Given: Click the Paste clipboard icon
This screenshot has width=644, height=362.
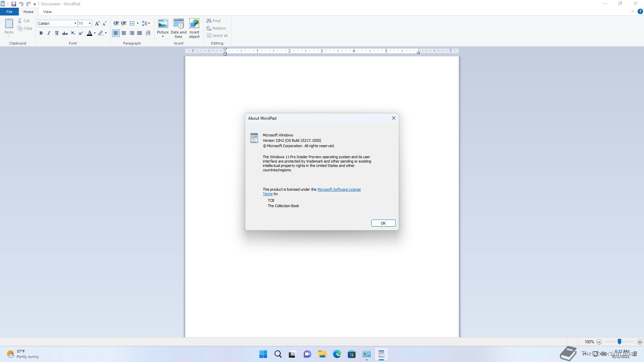Looking at the screenshot, I should point(9,23).
